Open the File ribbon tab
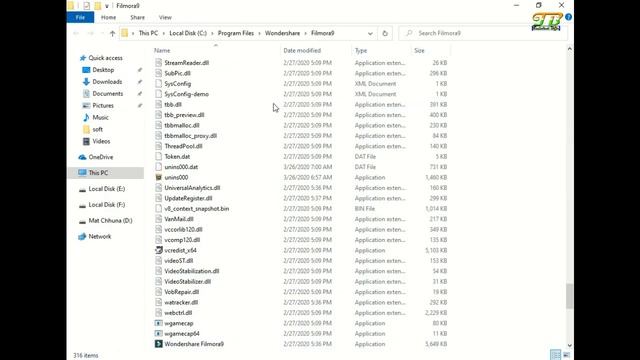 [80, 18]
